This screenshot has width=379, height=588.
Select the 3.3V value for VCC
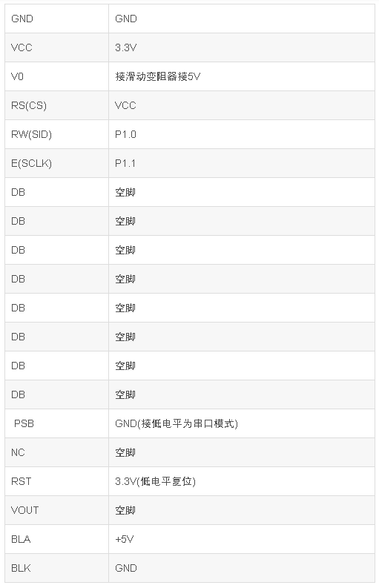[x=125, y=47]
